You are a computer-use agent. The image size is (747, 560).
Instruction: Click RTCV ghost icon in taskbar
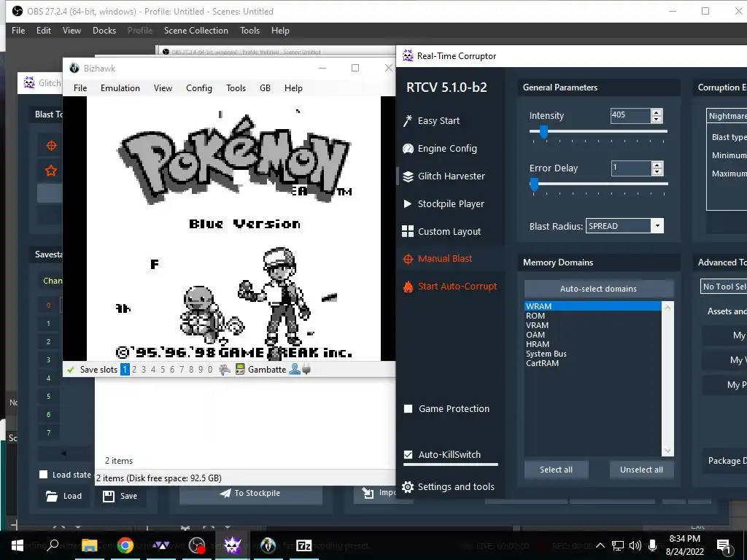coord(233,545)
